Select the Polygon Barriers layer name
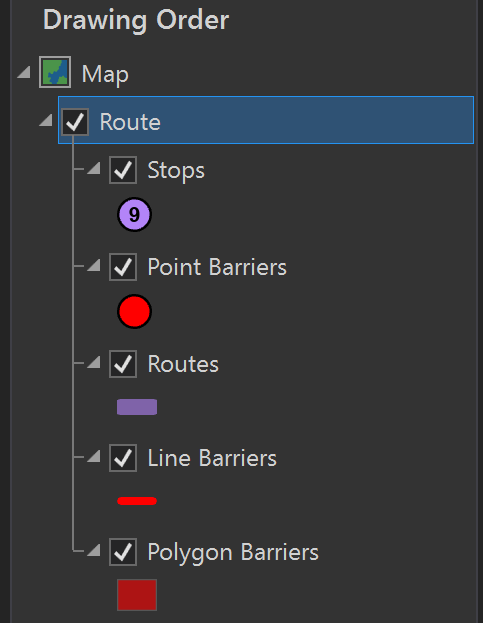483x623 pixels. point(233,553)
